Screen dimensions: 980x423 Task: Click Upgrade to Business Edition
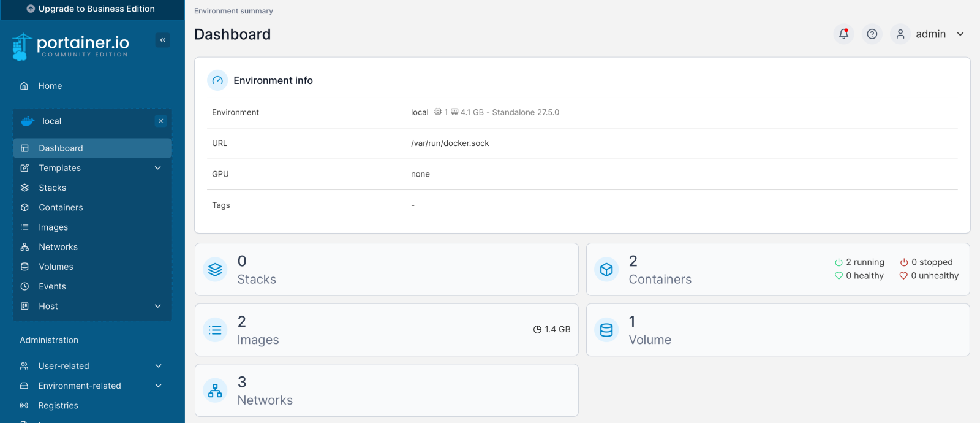(x=92, y=9)
